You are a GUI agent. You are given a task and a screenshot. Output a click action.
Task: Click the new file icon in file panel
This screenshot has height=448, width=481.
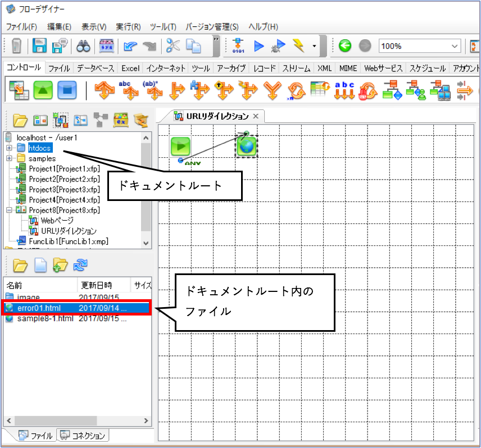(x=40, y=265)
